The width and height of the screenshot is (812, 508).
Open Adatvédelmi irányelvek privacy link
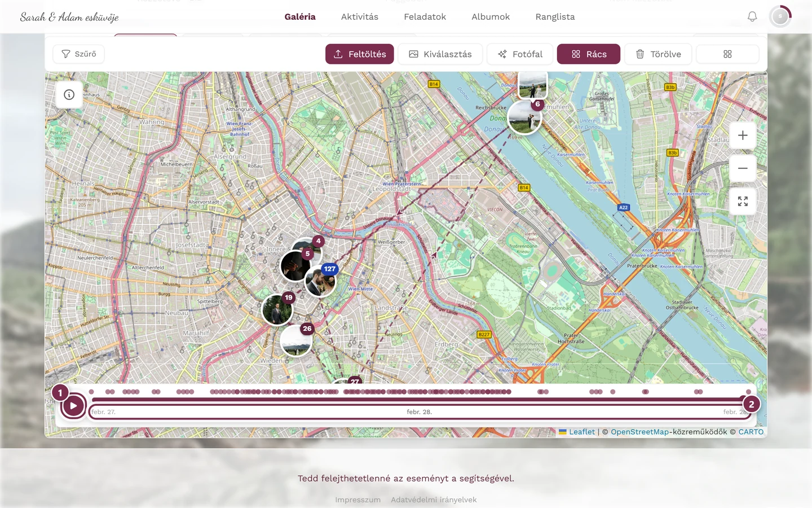click(434, 500)
